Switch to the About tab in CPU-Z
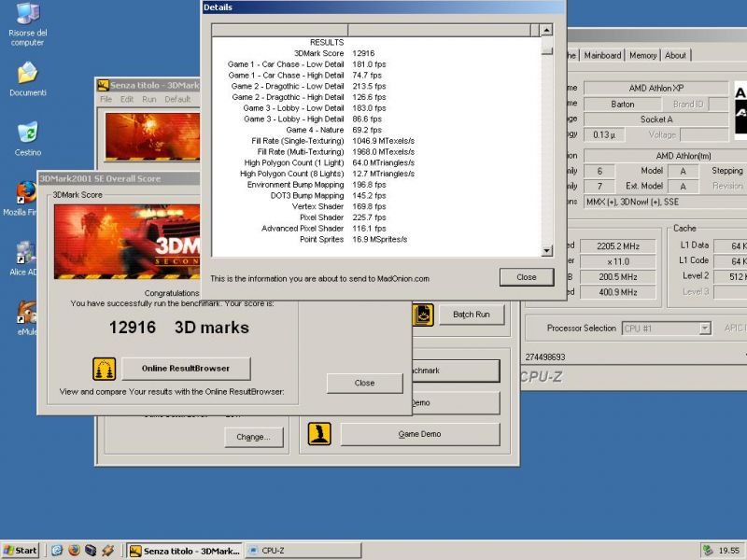Image resolution: width=747 pixels, height=560 pixels. tap(675, 55)
